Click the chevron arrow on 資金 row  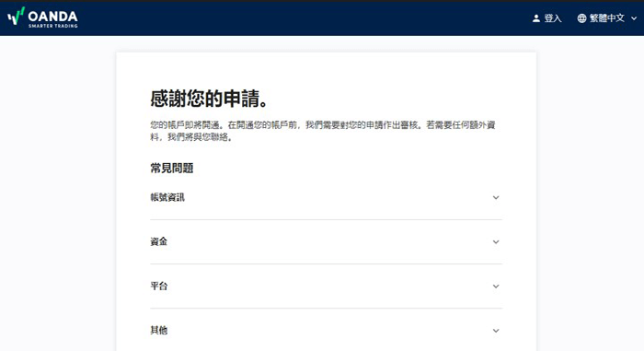[496, 242]
